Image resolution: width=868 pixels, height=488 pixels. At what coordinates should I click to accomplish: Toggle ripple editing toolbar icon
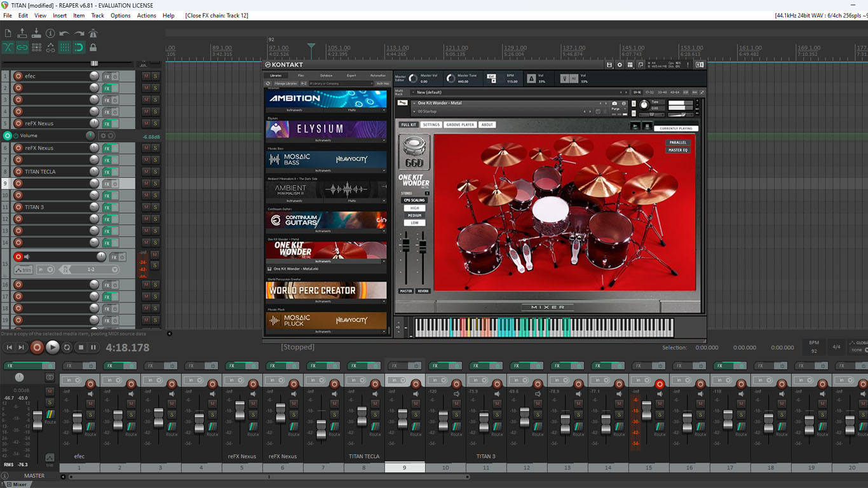[36, 47]
